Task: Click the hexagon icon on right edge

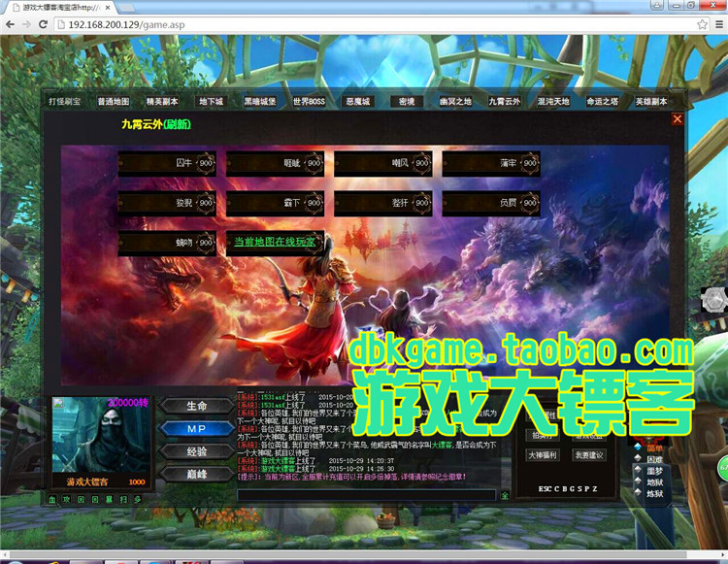Action: 713,299
